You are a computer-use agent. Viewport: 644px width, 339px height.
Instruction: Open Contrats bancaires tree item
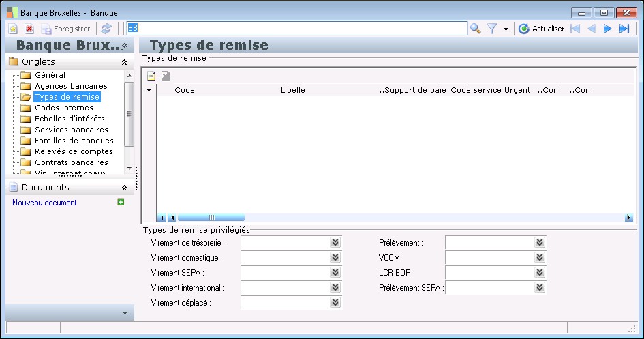click(x=72, y=162)
